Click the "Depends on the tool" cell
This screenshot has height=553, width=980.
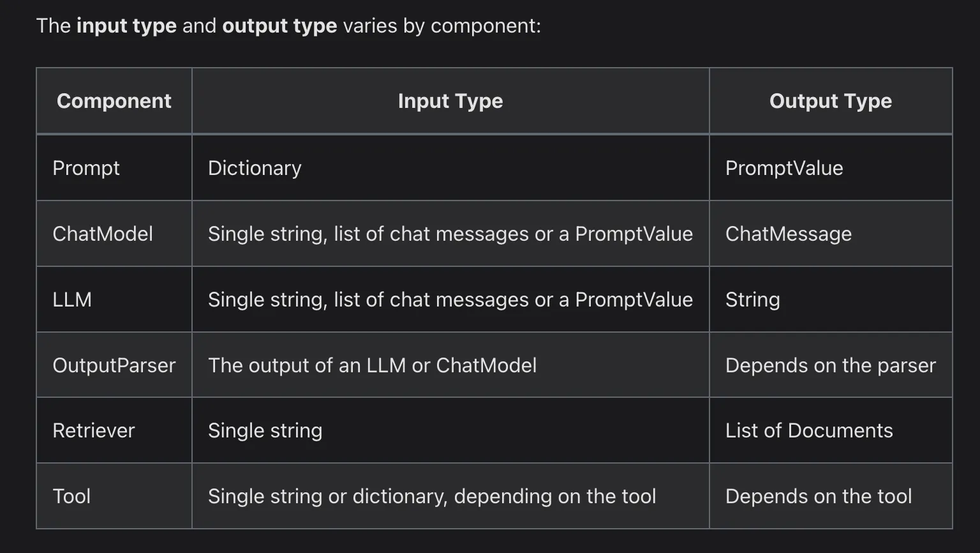click(x=818, y=496)
